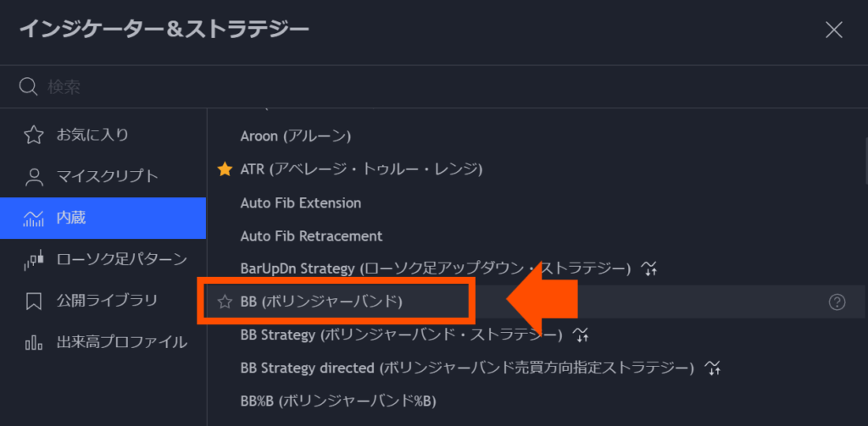Add Aroon (アルーン) indicator
Screen dimensions: 868x426
[x=296, y=136]
